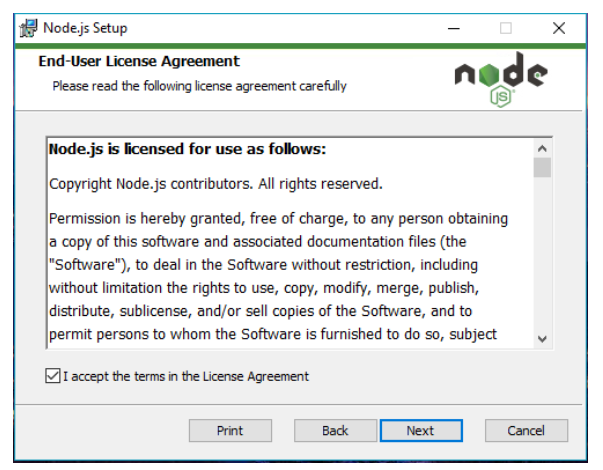
Task: Click the 'I accept the terms' label text
Action: pyautogui.click(x=186, y=376)
